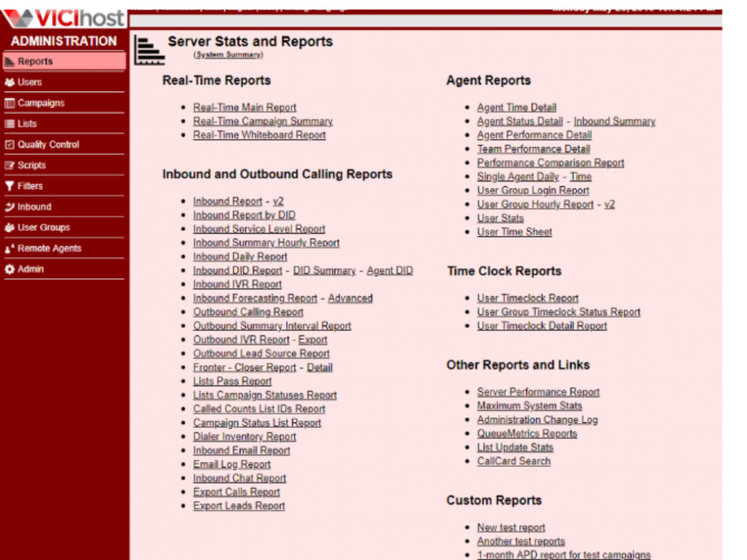Click the Users people icon
This screenshot has height=560, width=747.
(x=10, y=82)
